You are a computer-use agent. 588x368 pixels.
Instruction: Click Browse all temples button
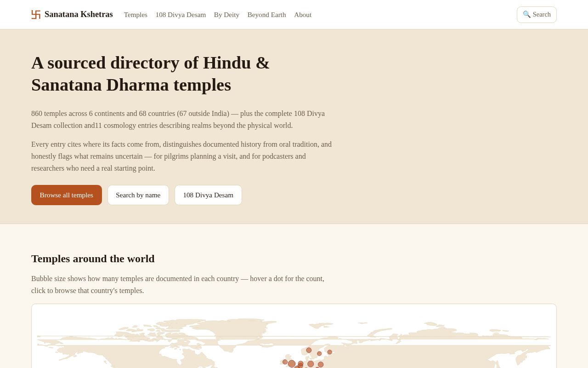click(67, 195)
